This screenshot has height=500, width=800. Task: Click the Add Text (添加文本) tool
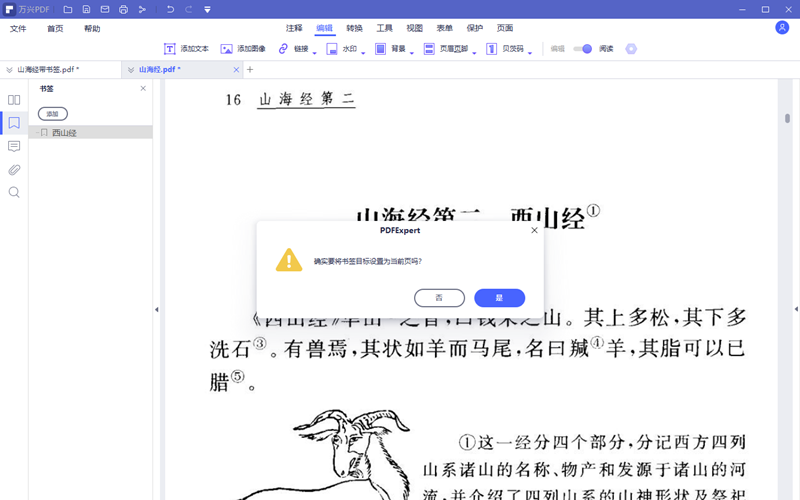(x=187, y=49)
